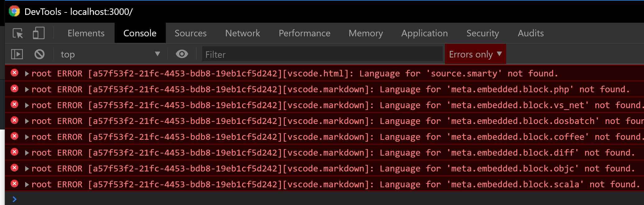644x205 pixels.
Task: Toggle the device toolbar icon
Action: (39, 33)
